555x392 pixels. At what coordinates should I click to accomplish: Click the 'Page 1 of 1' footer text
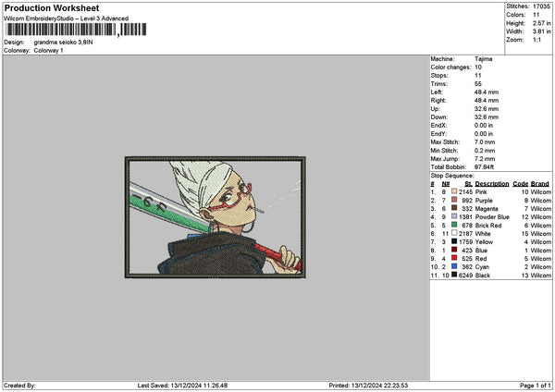536,386
